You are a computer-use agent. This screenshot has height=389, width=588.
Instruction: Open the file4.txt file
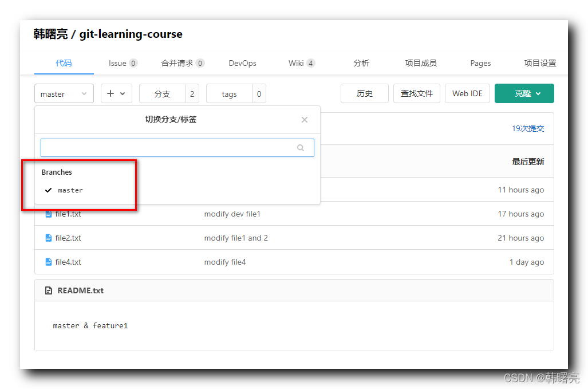(68, 262)
